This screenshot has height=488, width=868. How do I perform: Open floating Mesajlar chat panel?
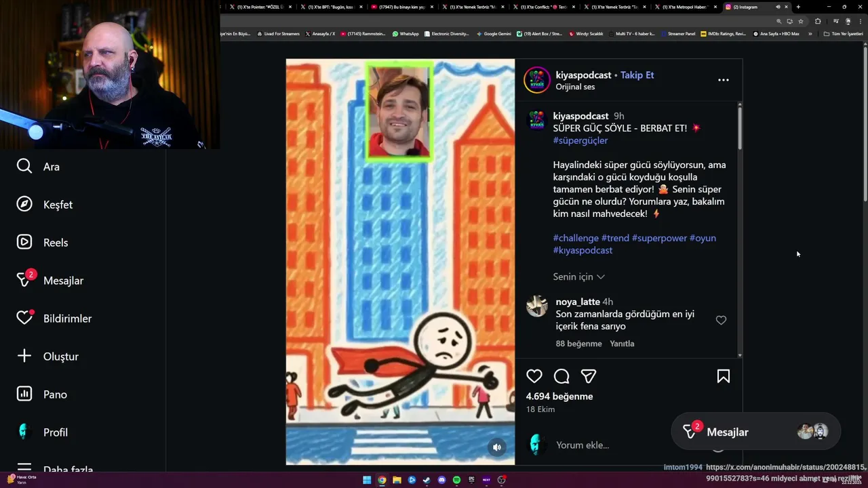click(755, 432)
